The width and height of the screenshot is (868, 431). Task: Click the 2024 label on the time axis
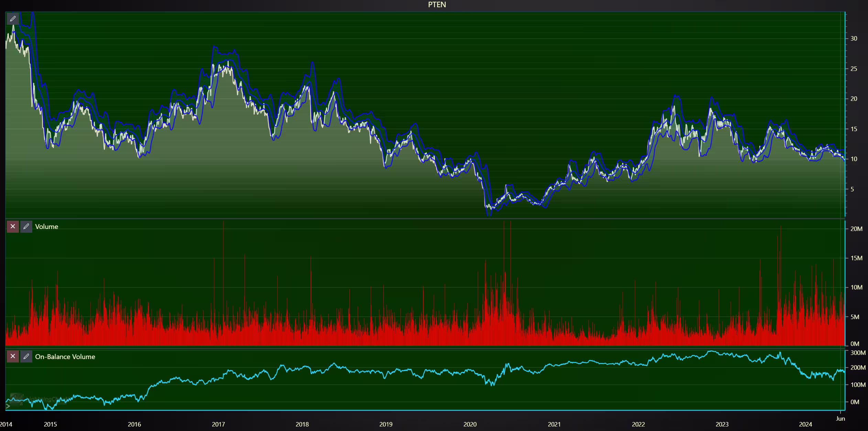[806, 424]
